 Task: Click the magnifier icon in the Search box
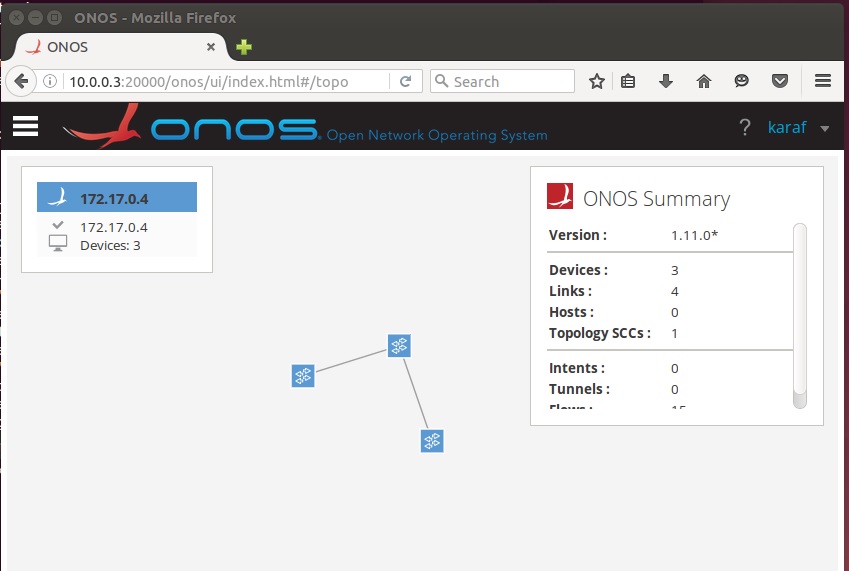(442, 81)
